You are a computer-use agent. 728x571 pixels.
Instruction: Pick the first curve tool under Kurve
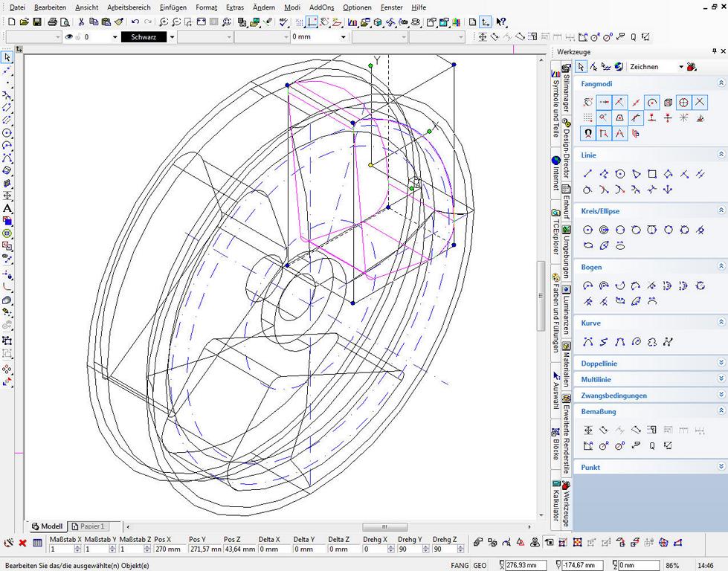pyautogui.click(x=587, y=342)
